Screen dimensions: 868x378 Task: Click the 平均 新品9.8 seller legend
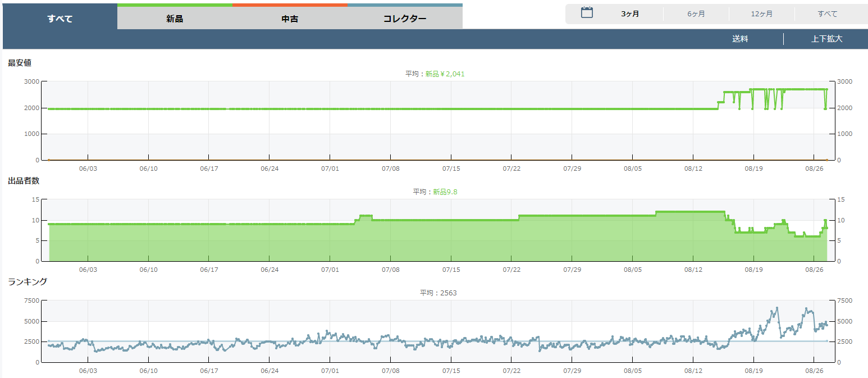pos(435,192)
